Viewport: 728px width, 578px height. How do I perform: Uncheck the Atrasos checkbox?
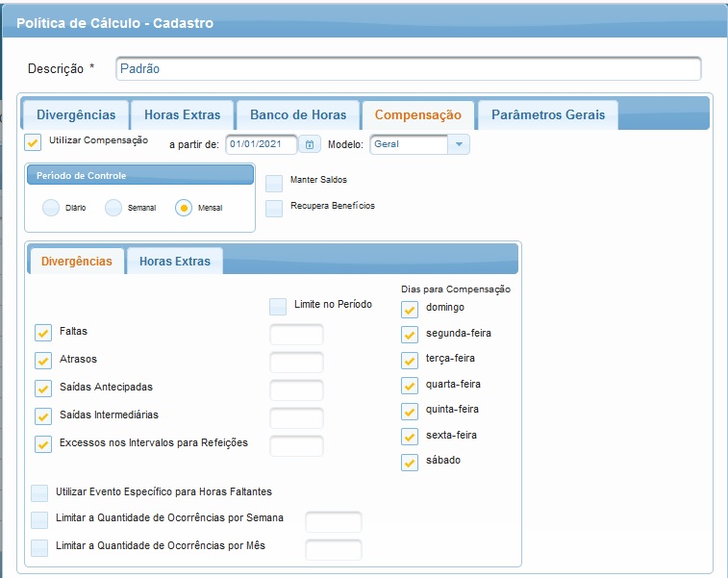(x=43, y=361)
